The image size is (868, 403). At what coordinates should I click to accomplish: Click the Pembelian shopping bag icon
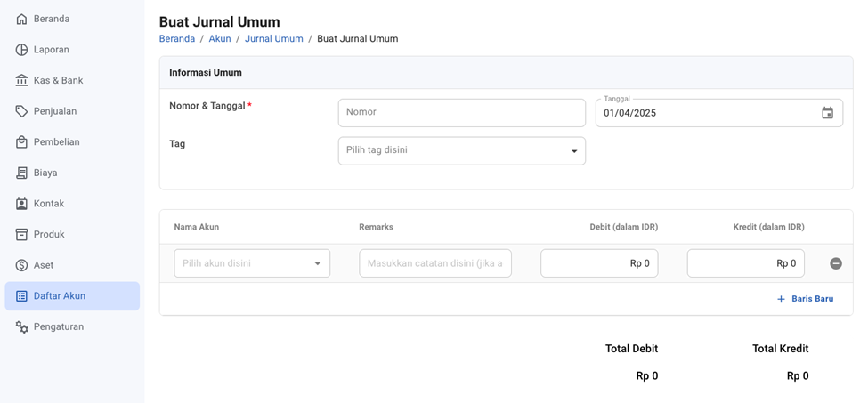pos(21,142)
